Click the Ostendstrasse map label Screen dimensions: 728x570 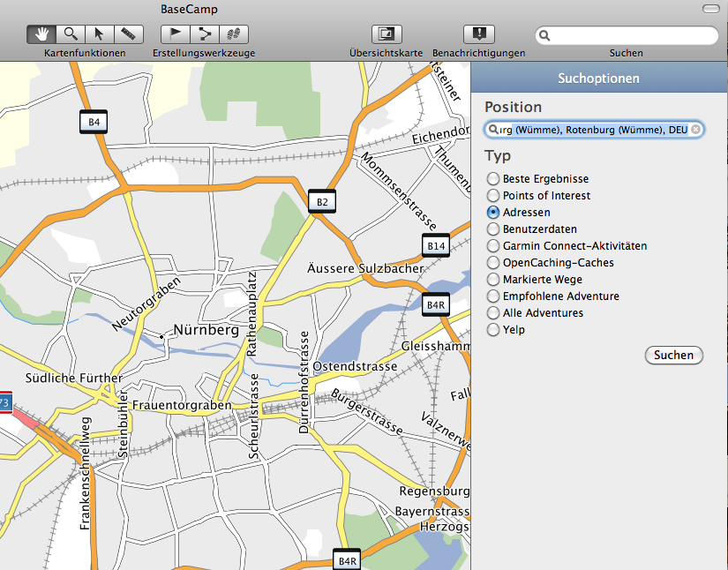tap(356, 366)
